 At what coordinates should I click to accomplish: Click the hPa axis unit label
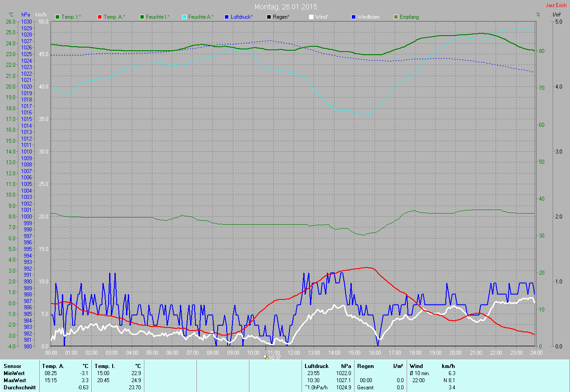[26, 15]
